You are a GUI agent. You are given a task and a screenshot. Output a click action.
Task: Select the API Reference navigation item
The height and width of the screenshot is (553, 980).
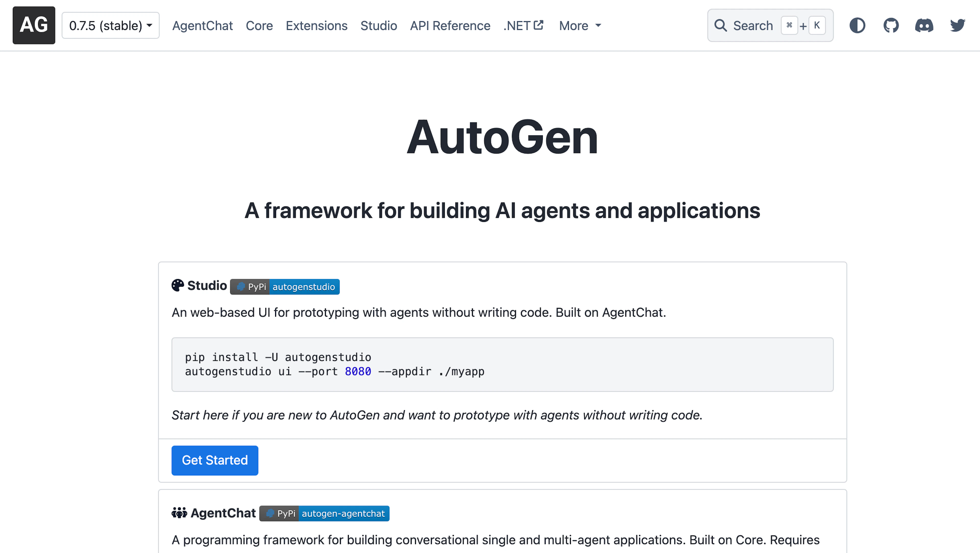[450, 26]
